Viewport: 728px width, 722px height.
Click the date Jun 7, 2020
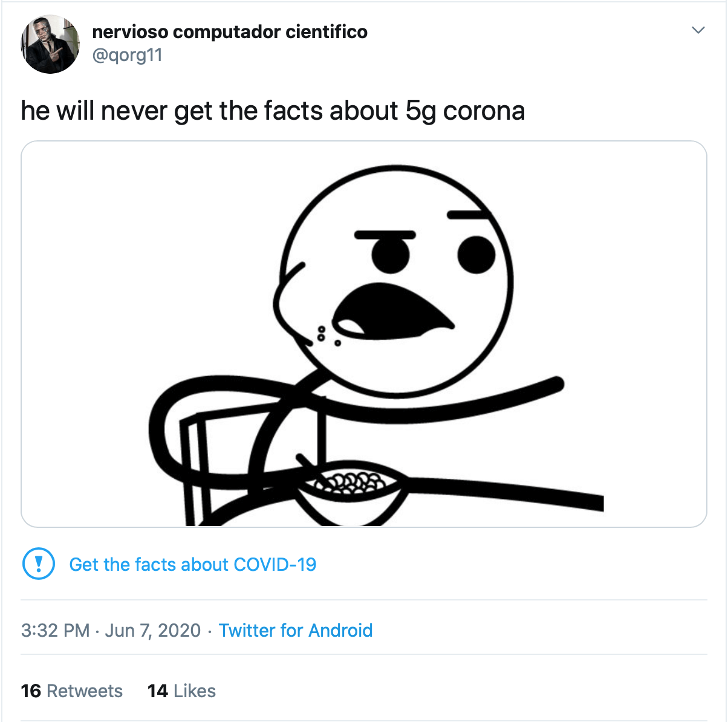click(x=152, y=630)
